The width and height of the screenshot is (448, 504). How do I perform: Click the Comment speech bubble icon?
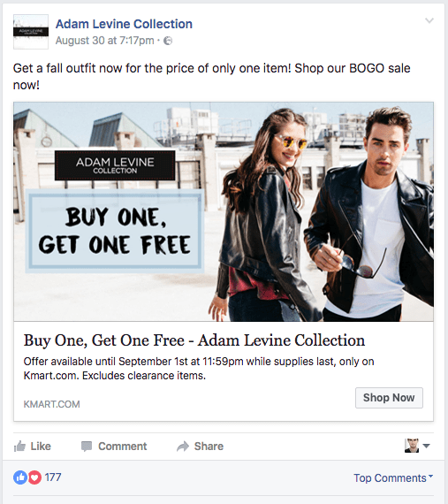[x=87, y=447]
